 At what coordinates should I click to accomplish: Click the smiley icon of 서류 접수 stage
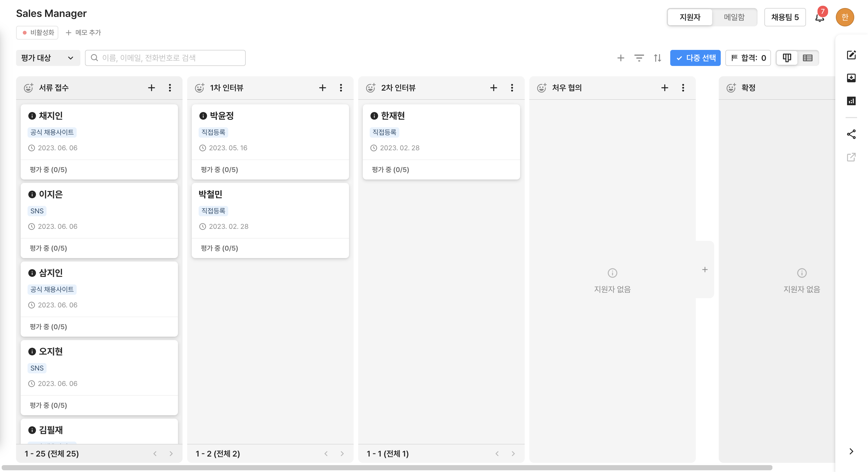[29, 88]
